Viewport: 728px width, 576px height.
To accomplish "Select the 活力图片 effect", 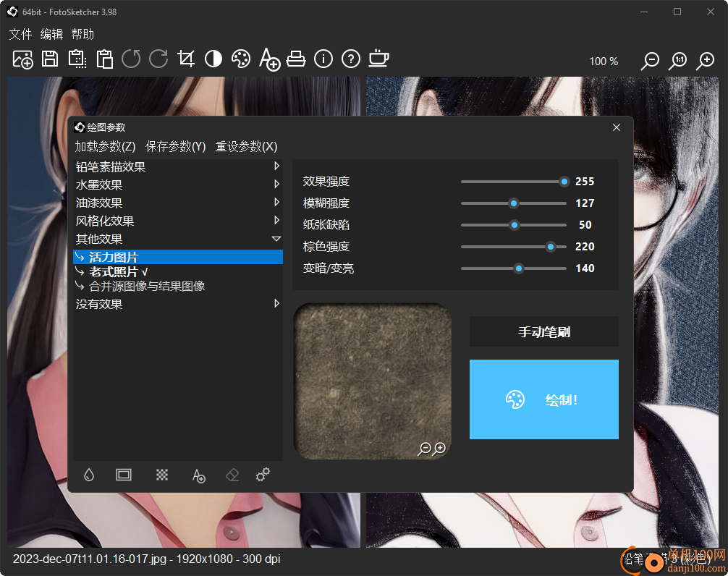I will pyautogui.click(x=178, y=257).
